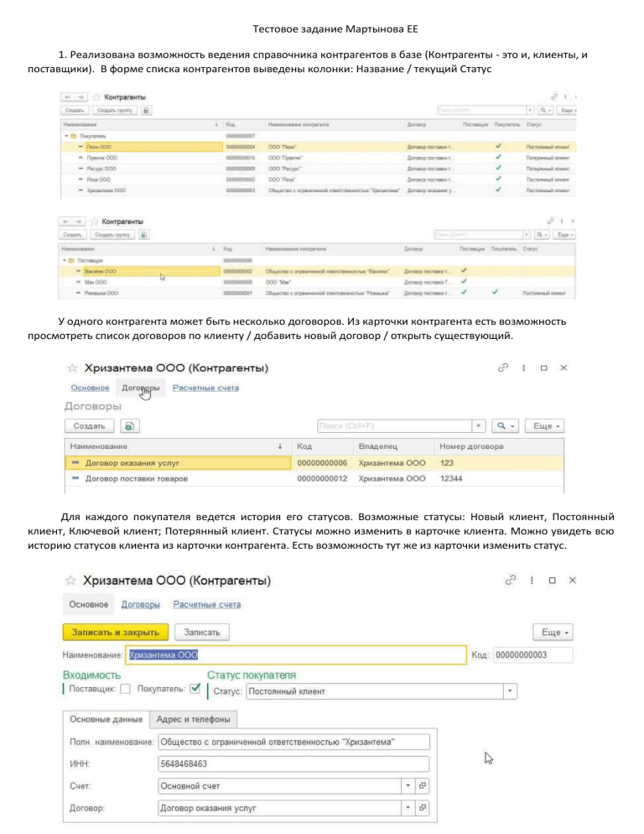The height and width of the screenshot is (834, 644).
Task: Uncheck the Покупатель checkbox
Action: pos(195,691)
